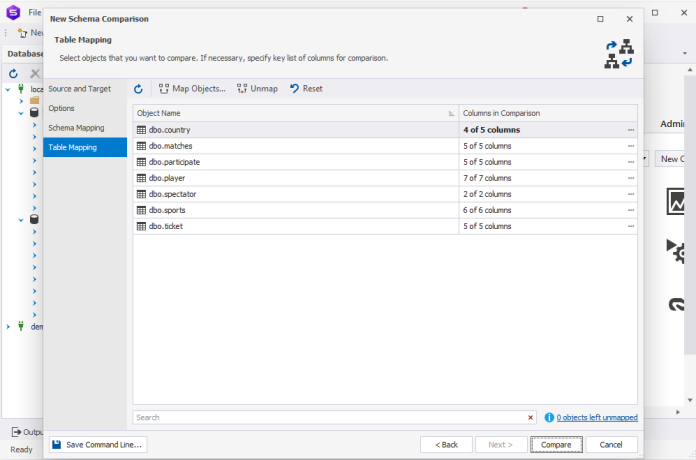Image resolution: width=696 pixels, height=460 pixels.
Task: Reset the table mappings
Action: click(x=306, y=89)
